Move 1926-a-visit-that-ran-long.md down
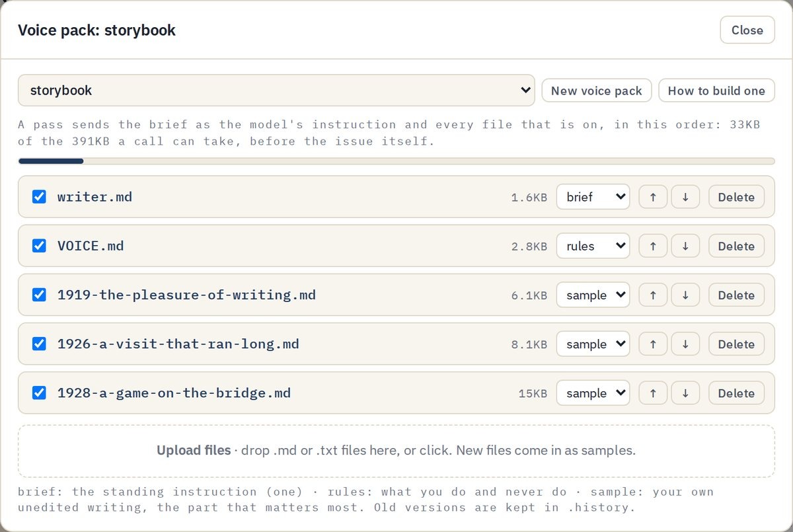 (685, 344)
